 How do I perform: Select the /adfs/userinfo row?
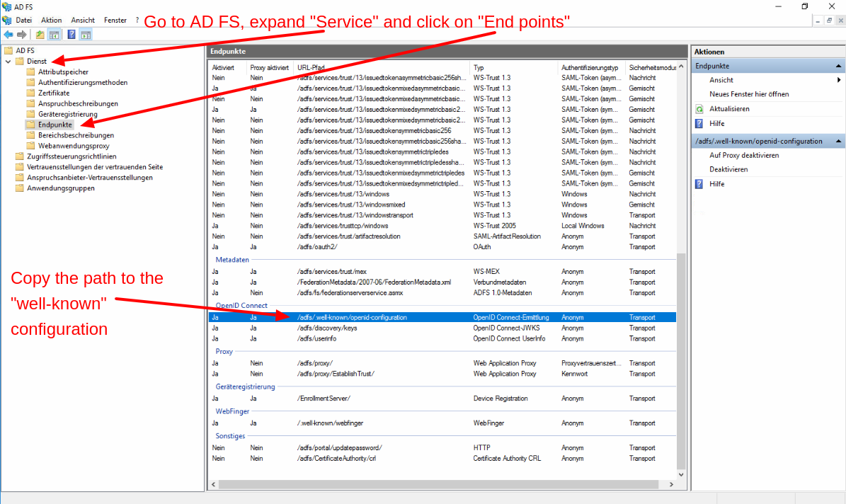(x=442, y=338)
